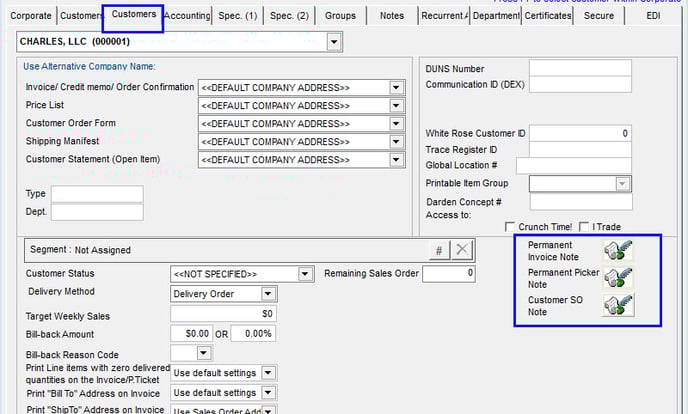This screenshot has width=688, height=414.
Task: Clear segment with the X button
Action: click(x=461, y=250)
